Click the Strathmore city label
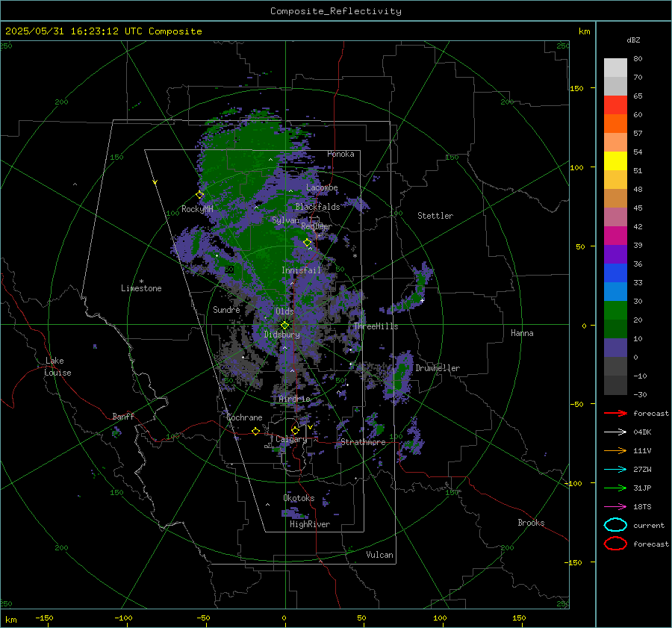672x628 pixels. (363, 442)
